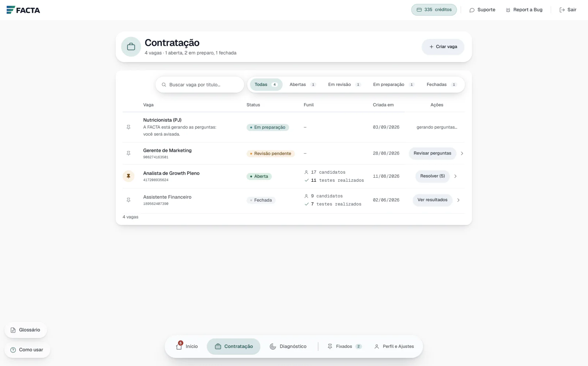Filter by Fechadas vagas
The height and width of the screenshot is (366, 588).
tap(441, 84)
